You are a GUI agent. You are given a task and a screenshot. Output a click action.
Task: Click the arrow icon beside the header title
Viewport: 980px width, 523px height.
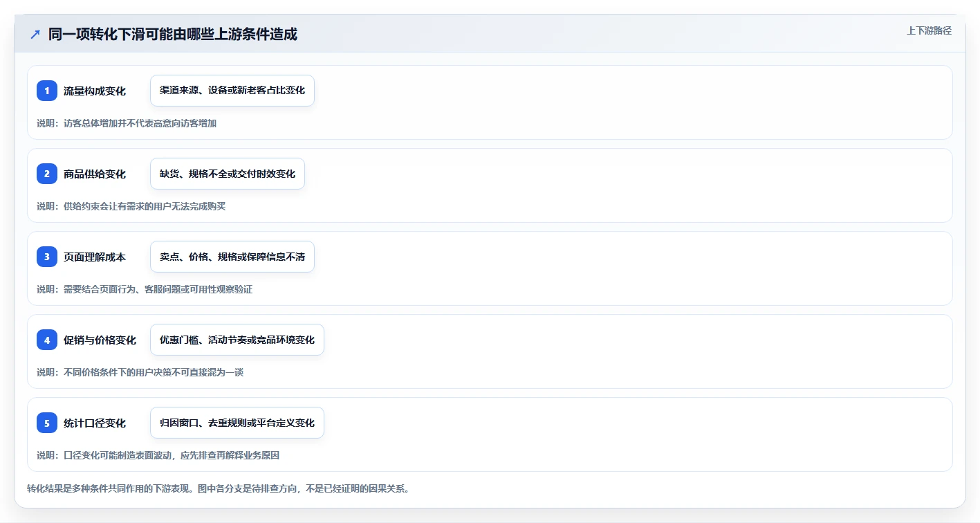pos(35,34)
